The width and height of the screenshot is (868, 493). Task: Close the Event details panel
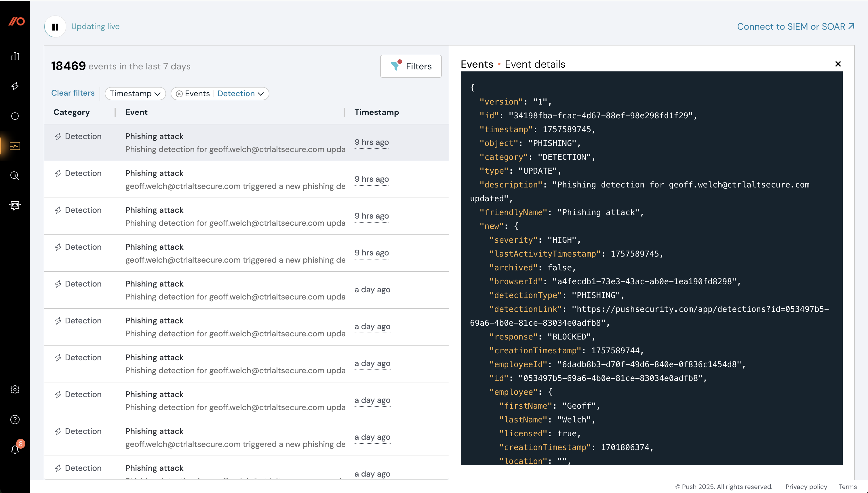837,64
